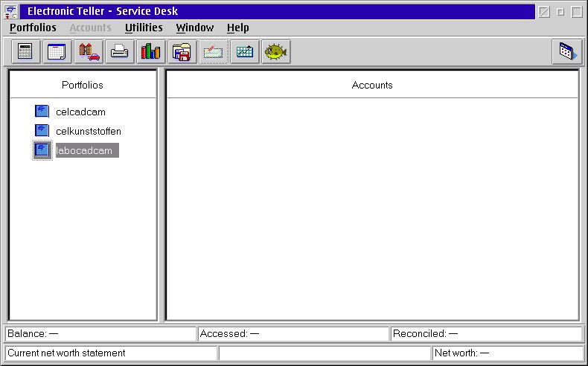Image resolution: width=588 pixels, height=366 pixels.
Task: Open the Help menu
Action: point(237,28)
